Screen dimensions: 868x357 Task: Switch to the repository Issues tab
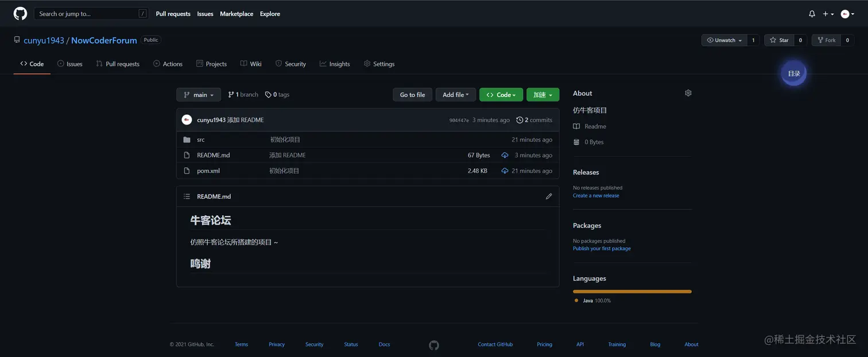tap(70, 64)
